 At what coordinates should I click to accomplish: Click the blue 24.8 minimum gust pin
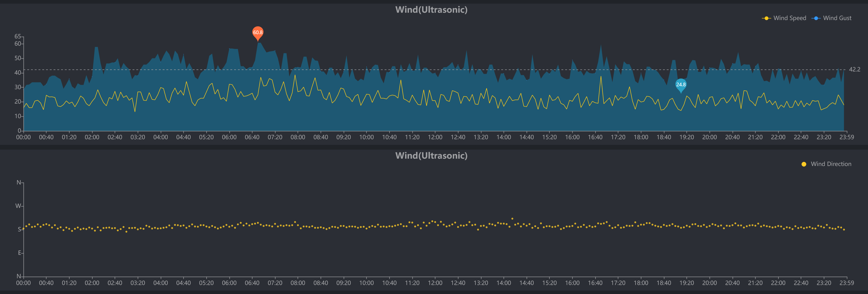pyautogui.click(x=681, y=85)
